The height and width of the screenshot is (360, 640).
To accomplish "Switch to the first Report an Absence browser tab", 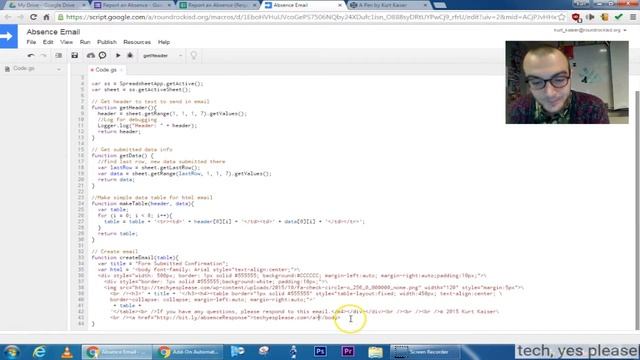I will (132, 5).
